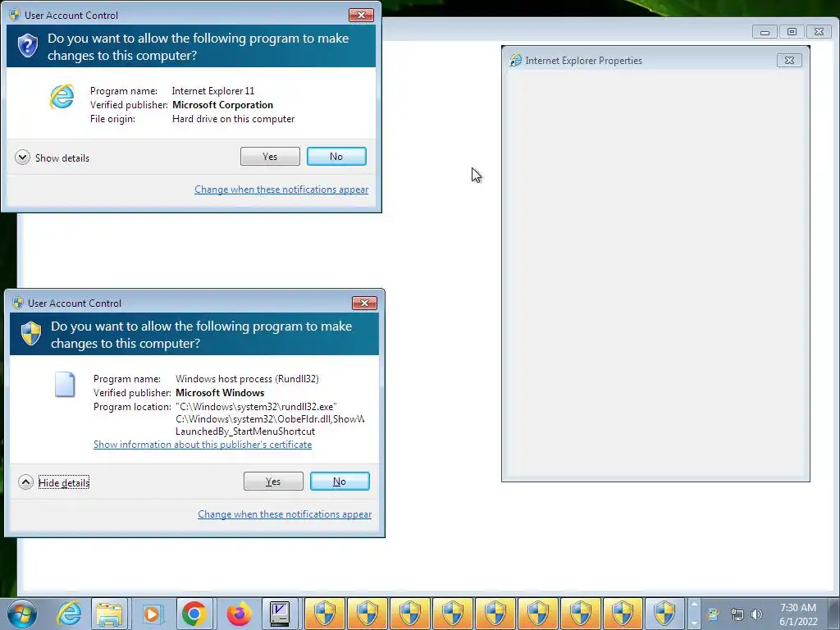
Task: Click the Internet Explorer Properties title bar icon
Action: click(515, 60)
